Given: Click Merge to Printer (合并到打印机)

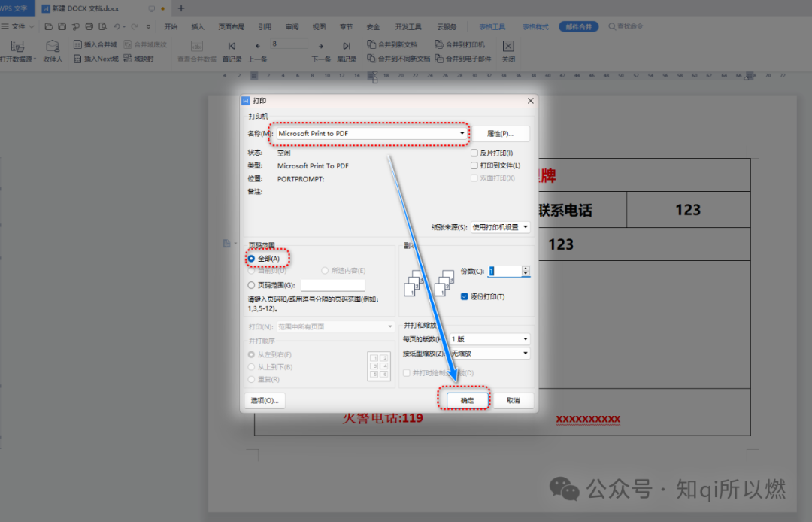Looking at the screenshot, I should pyautogui.click(x=460, y=44).
